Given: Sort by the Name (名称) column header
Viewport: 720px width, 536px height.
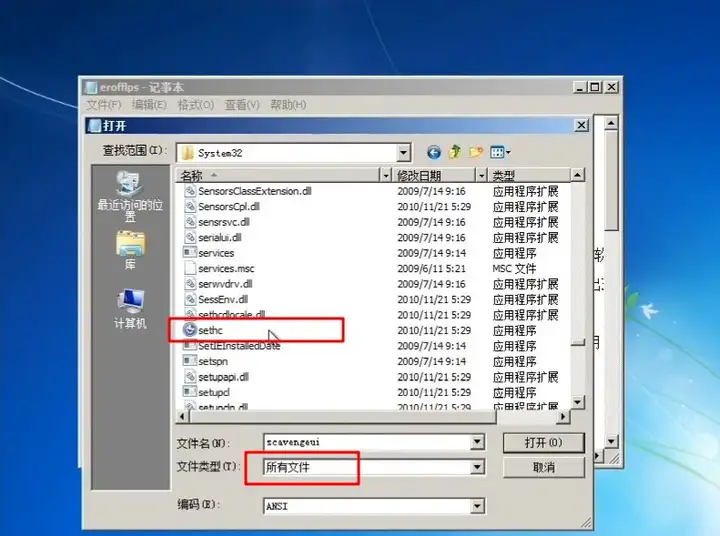Looking at the screenshot, I should click(x=278, y=175).
